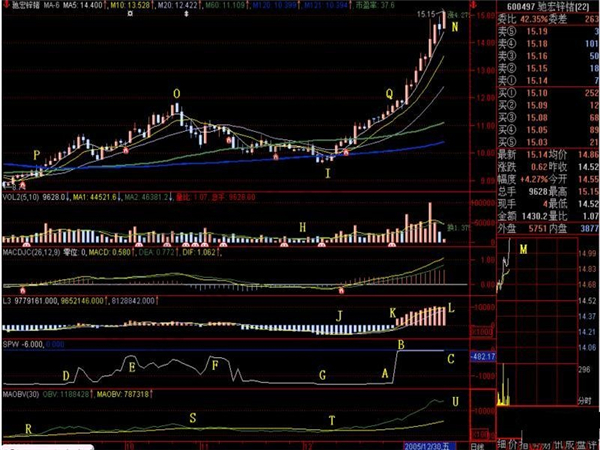Click the OBV: 1188428 value
The height and width of the screenshot is (450, 600).
[x=66, y=394]
